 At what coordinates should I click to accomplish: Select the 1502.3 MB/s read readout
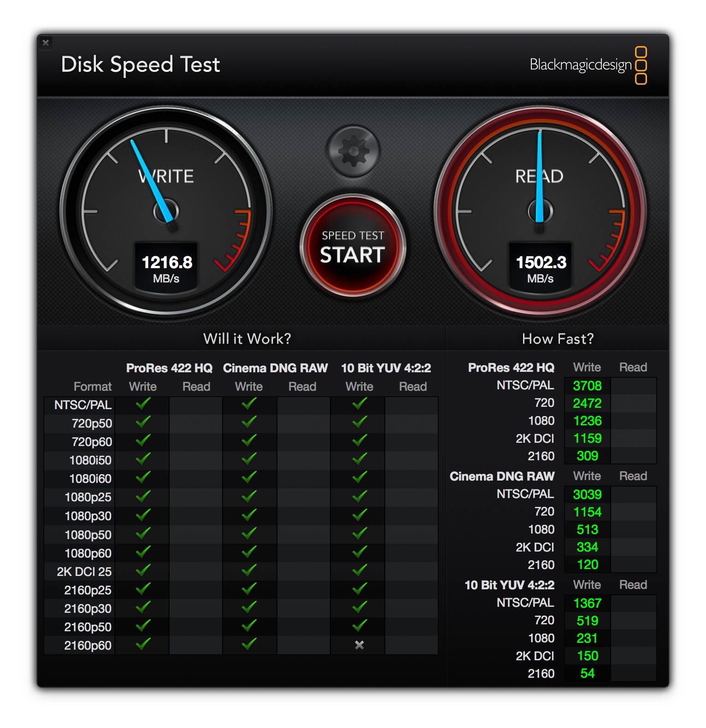click(x=541, y=268)
